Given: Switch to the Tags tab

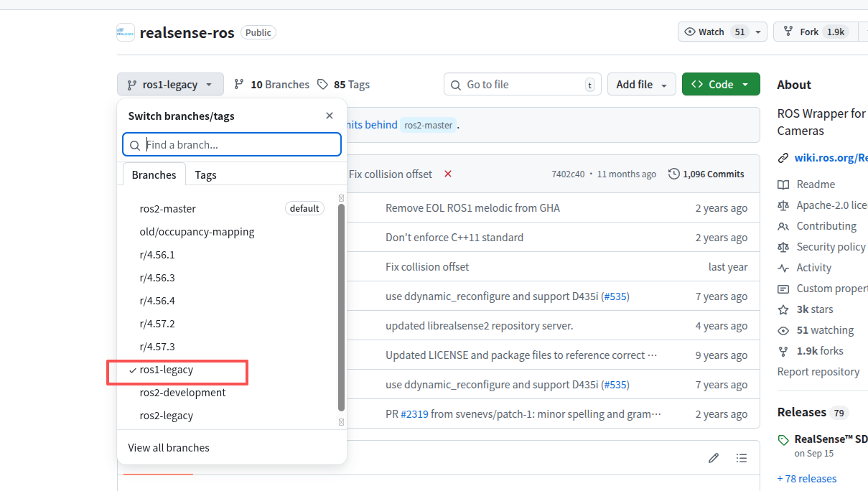Looking at the screenshot, I should 205,174.
